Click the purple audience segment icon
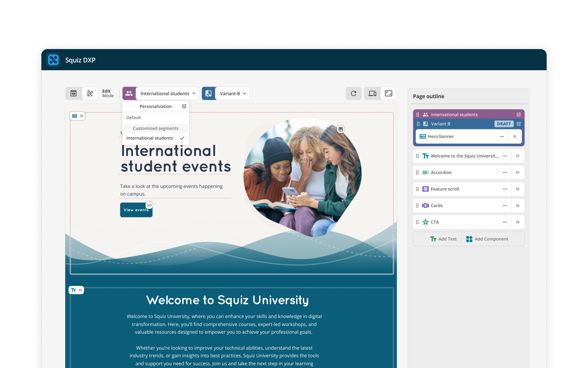The image size is (588, 368). click(x=129, y=94)
